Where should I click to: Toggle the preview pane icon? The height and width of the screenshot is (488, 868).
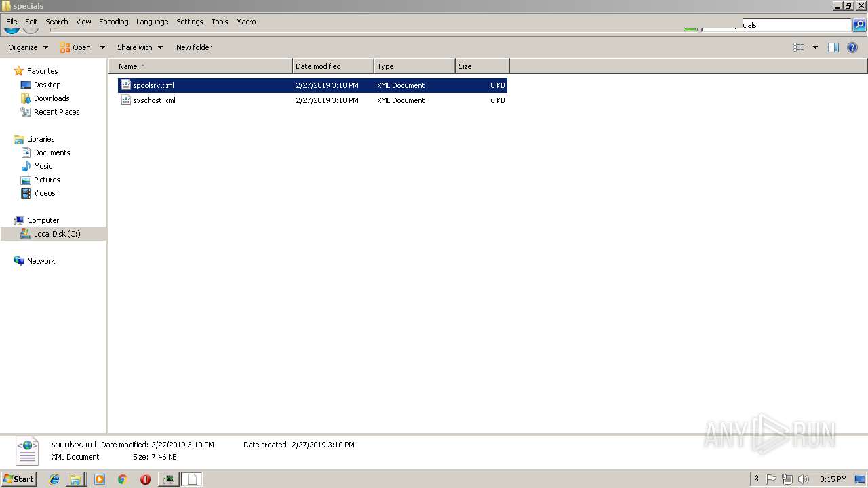[x=833, y=47]
